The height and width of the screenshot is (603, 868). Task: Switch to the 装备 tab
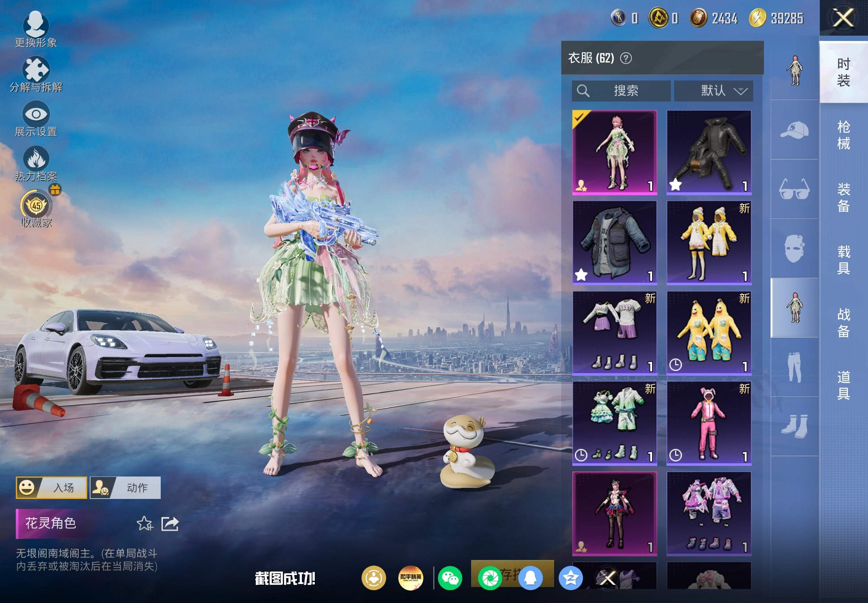(x=843, y=197)
